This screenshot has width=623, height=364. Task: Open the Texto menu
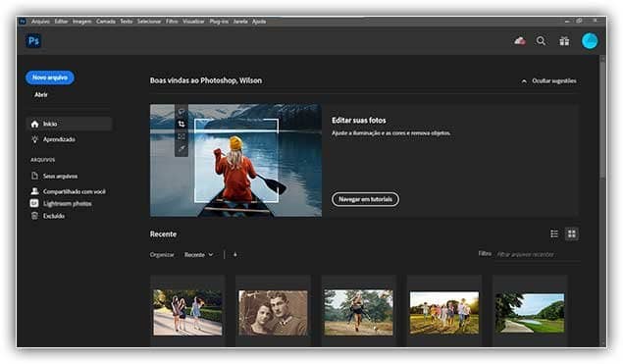pyautogui.click(x=127, y=22)
